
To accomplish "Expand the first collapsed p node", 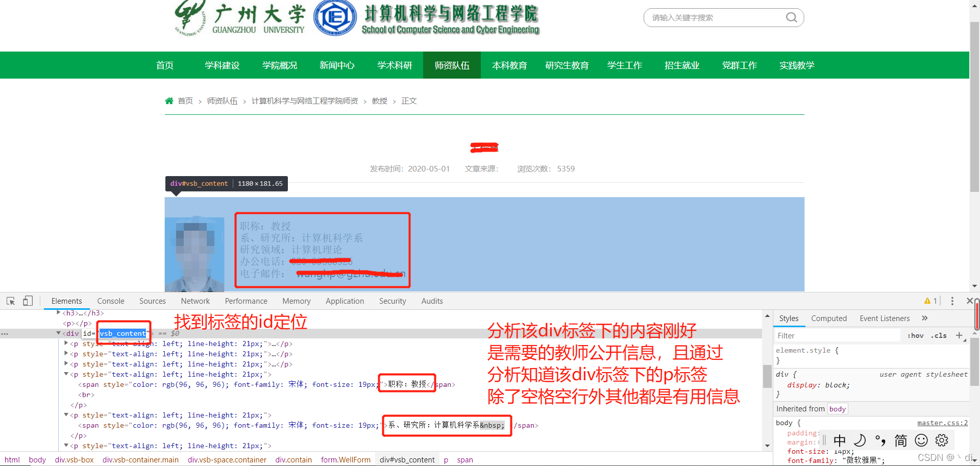I will click(x=66, y=343).
